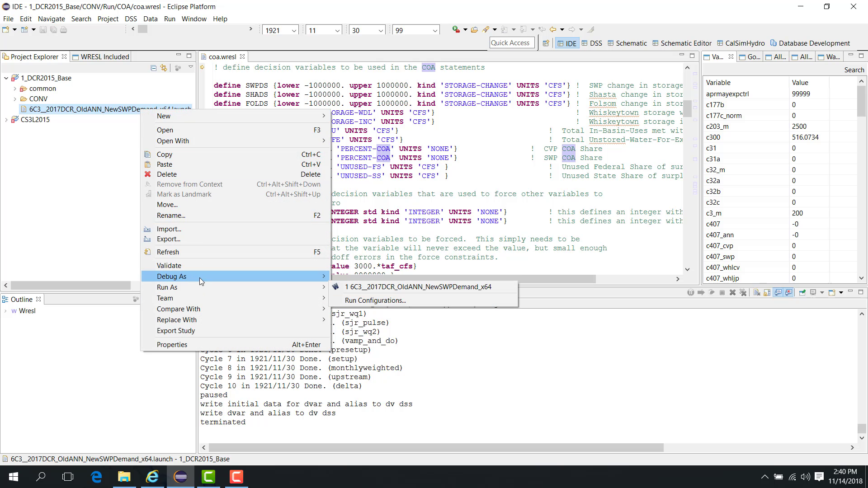This screenshot has width=868, height=488.
Task: Maximize the editor area pane
Action: 692,56
